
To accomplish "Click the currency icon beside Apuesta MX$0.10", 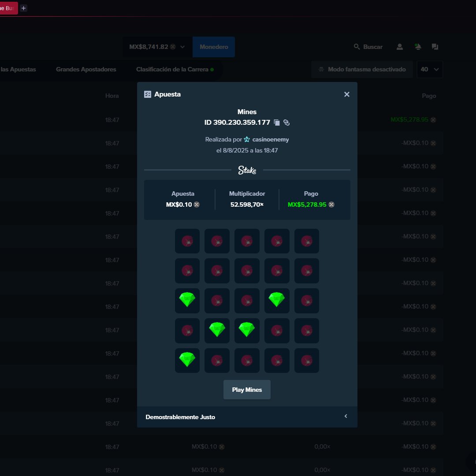I will (x=197, y=205).
